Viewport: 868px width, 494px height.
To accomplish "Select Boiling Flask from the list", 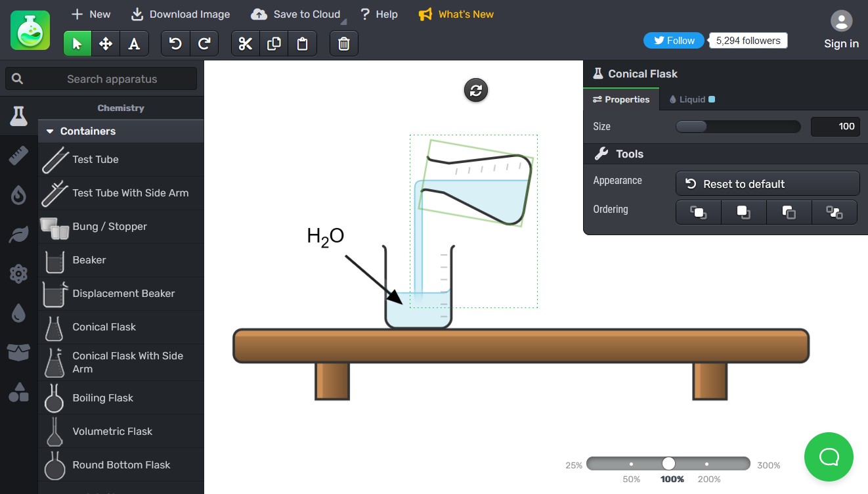I will [102, 398].
